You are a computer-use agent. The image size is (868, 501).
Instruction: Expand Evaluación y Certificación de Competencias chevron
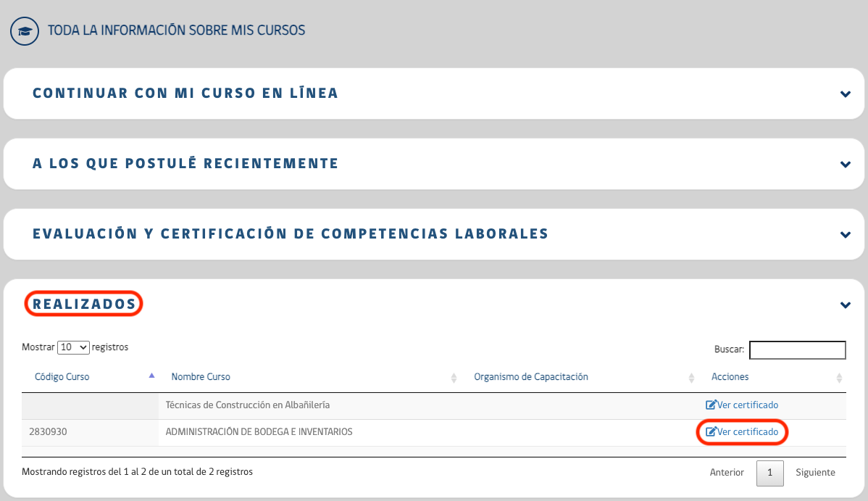845,234
